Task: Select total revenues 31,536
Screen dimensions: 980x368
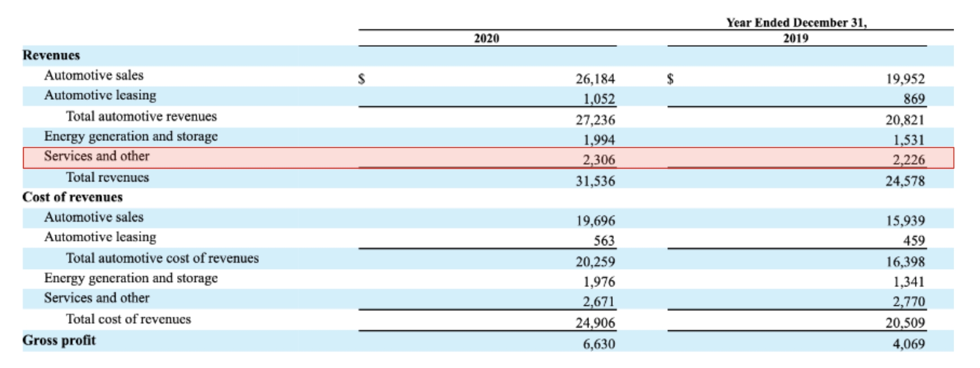Action: (595, 181)
